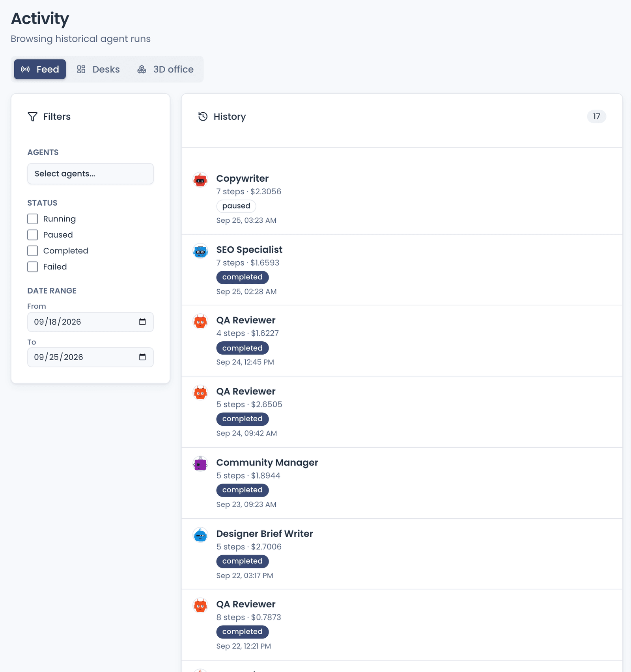Click the paused badge on Copywriter
Viewport: 631px width, 672px height.
(x=236, y=206)
